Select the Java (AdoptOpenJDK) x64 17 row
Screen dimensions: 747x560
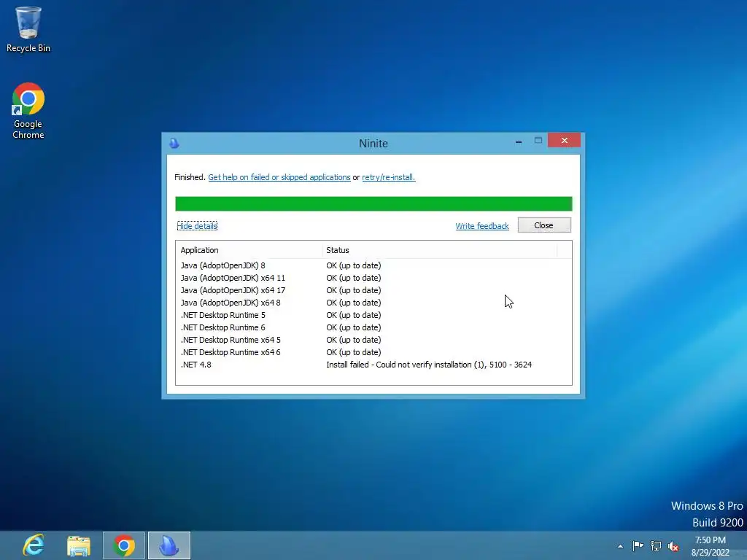[x=373, y=290]
